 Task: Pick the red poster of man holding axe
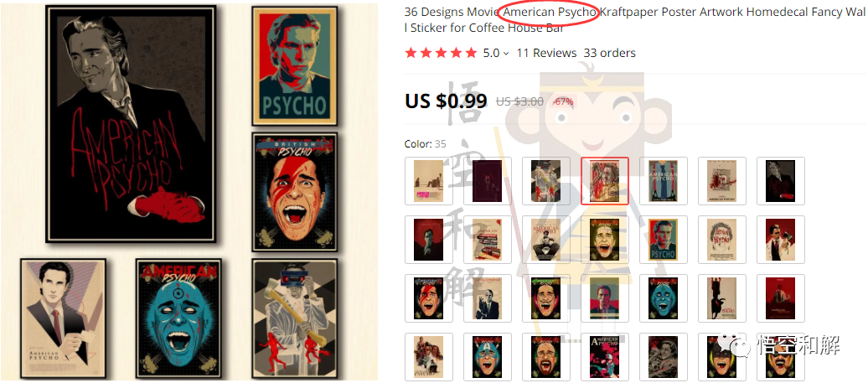tap(781, 240)
